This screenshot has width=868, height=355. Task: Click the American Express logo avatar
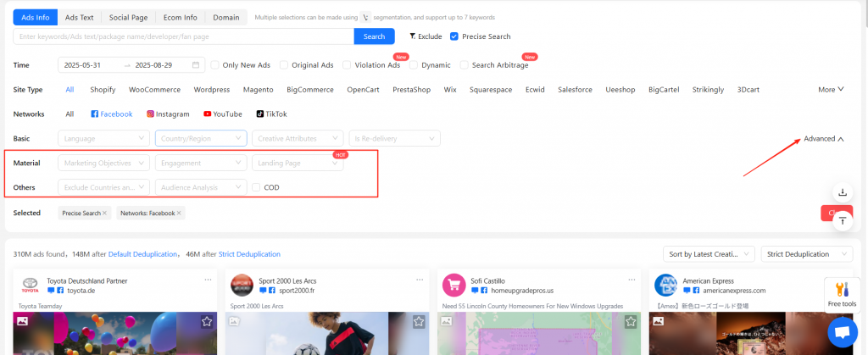click(666, 286)
